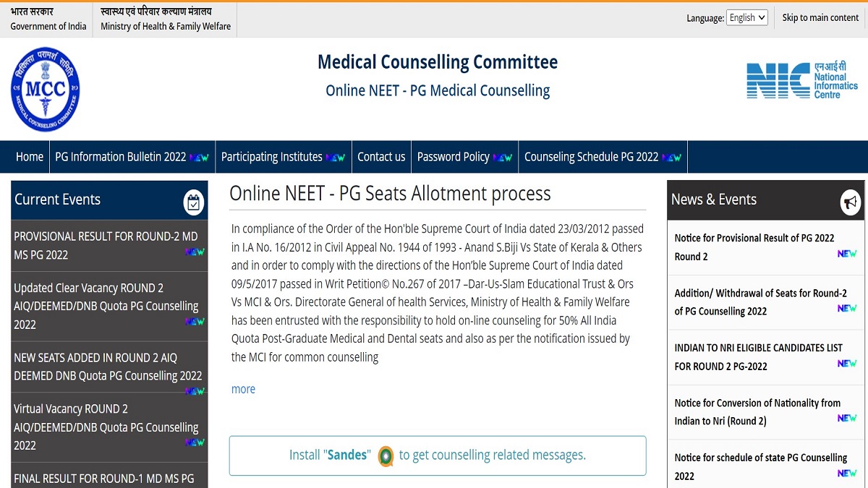868x488 pixels.
Task: Click the Current Events calendar icon
Action: 193,202
